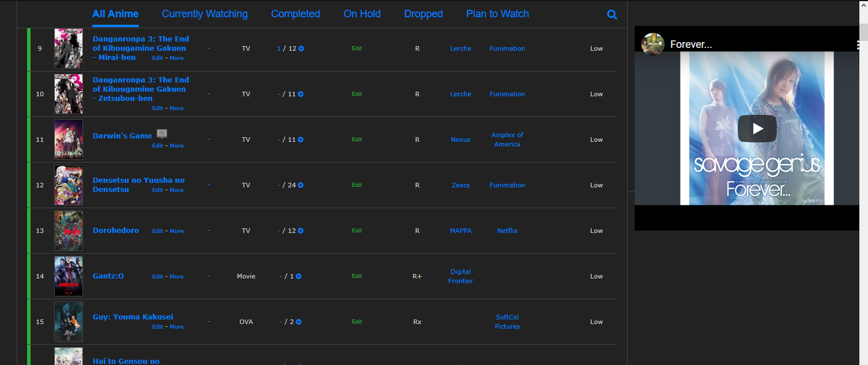The width and height of the screenshot is (868, 365).
Task: Open the Aniplex of America licensor link
Action: [x=507, y=140]
